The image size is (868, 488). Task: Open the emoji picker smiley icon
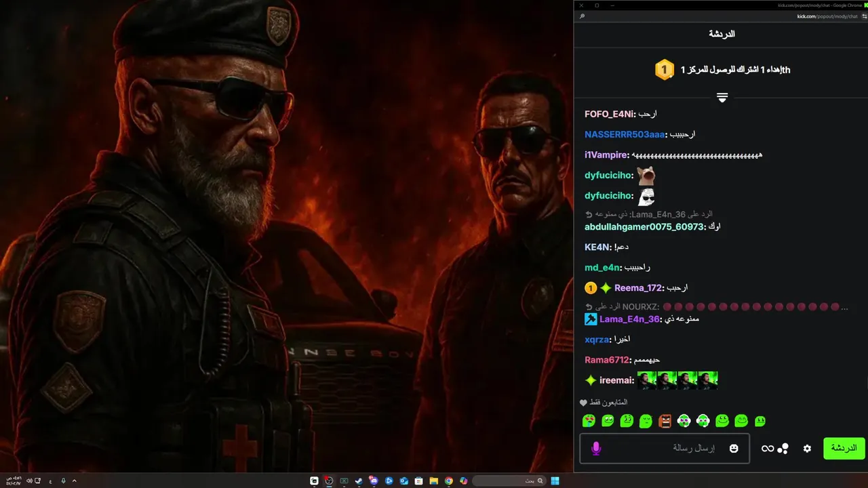[734, 449]
